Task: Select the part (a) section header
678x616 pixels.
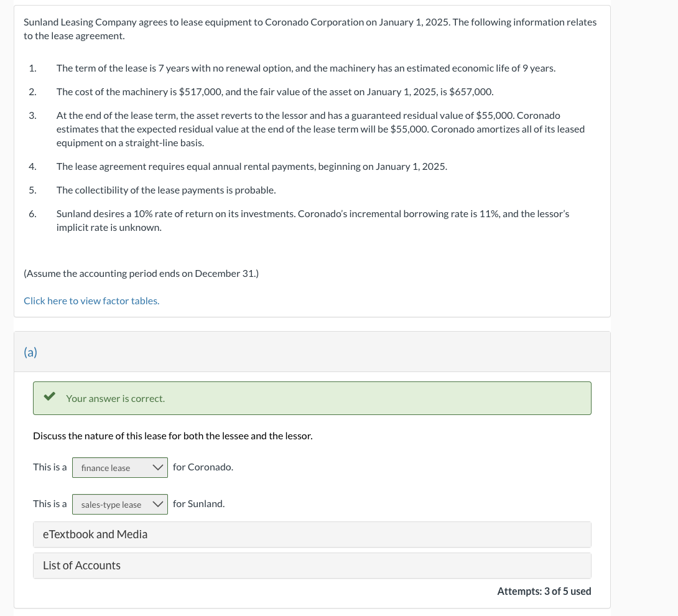Action: click(312, 352)
